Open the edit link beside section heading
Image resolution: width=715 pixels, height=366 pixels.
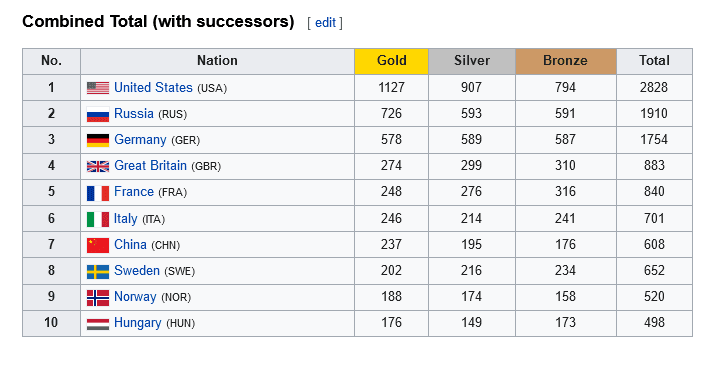[x=325, y=22]
